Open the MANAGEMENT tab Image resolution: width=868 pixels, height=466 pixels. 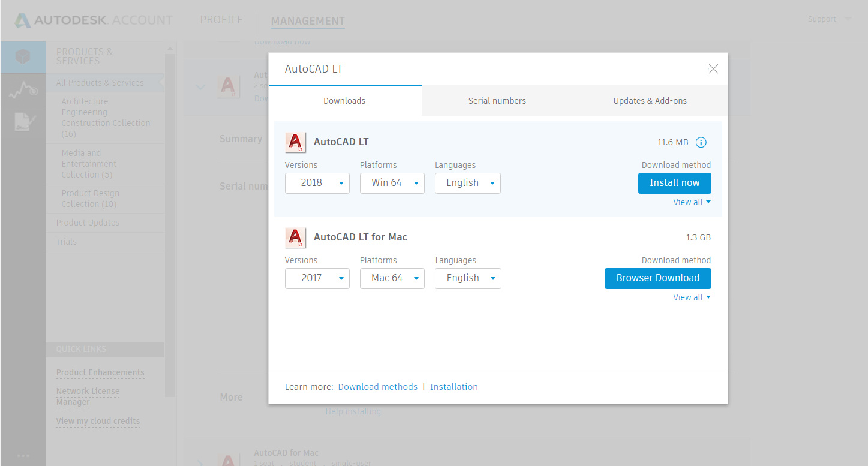(x=308, y=22)
